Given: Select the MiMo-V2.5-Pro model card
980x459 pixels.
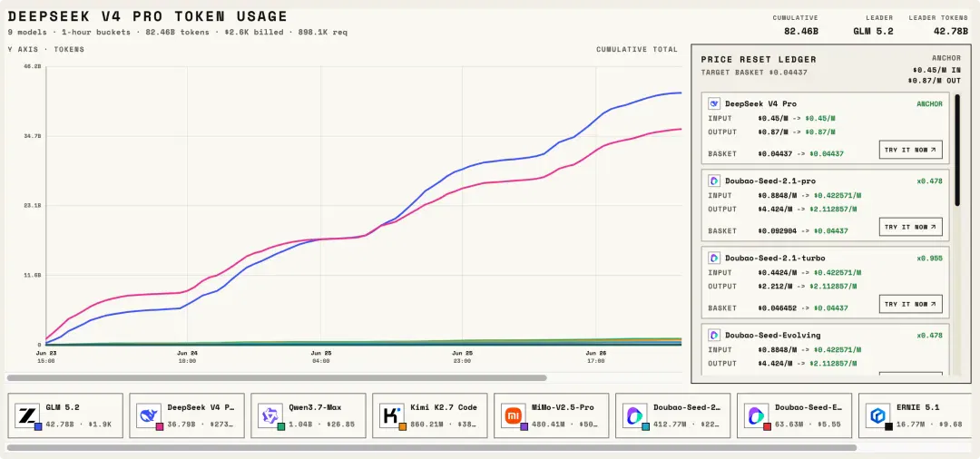Looking at the screenshot, I should (552, 415).
